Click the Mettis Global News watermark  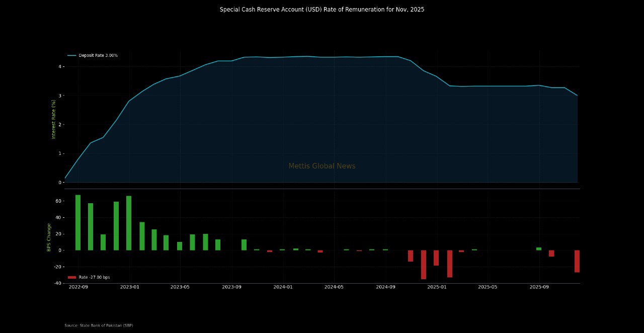pos(322,166)
